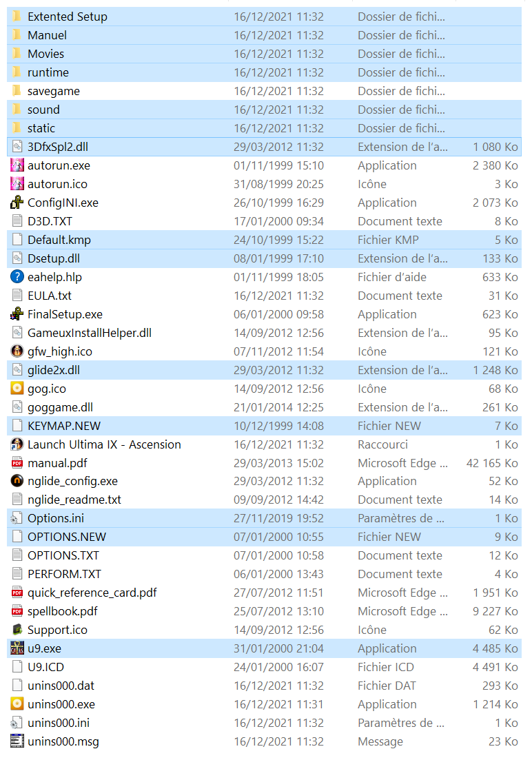The width and height of the screenshot is (532, 760).
Task: Click the 4 491 Ko size of U9.ICD
Action: point(495,667)
